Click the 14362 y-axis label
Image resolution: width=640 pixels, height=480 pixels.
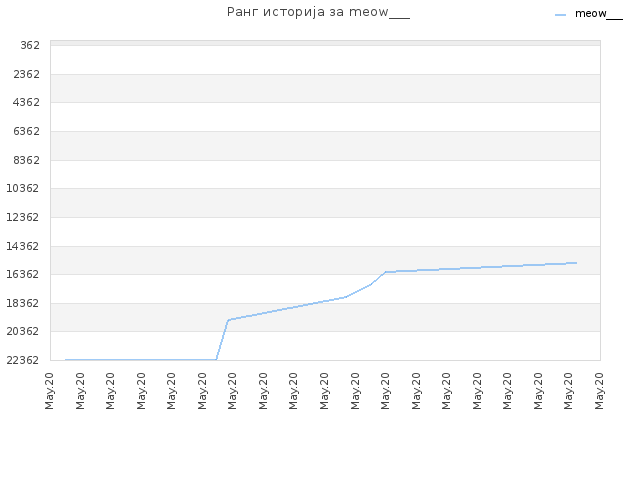pos(23,246)
